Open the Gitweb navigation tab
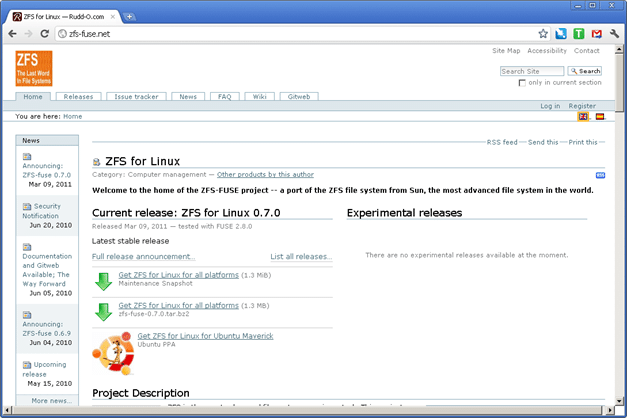627x418 pixels. pyautogui.click(x=299, y=97)
